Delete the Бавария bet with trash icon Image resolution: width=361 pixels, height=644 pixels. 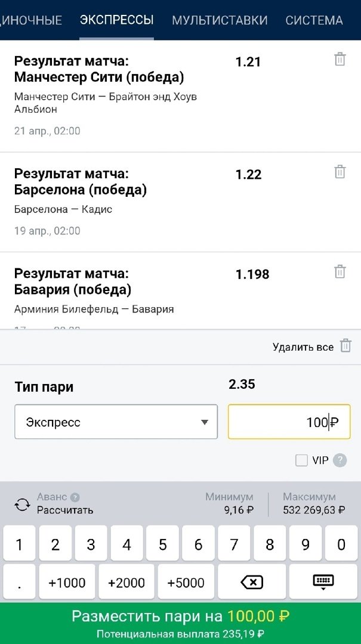(340, 271)
